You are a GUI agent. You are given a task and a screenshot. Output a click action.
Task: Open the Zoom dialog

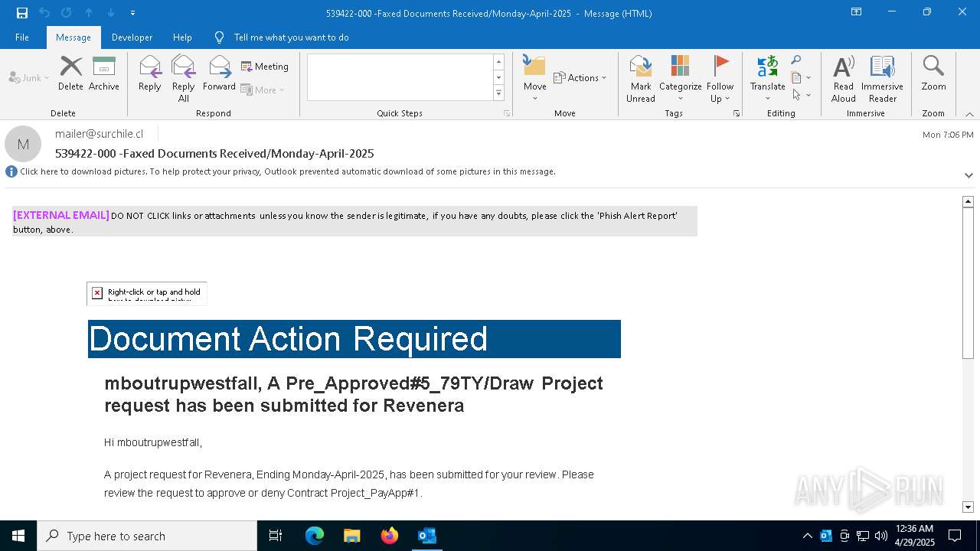934,74
